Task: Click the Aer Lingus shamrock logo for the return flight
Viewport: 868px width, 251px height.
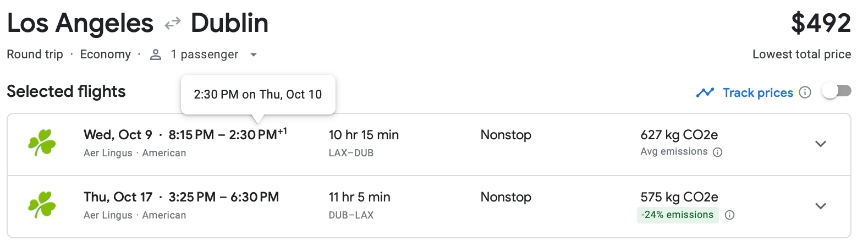Action: (x=42, y=205)
